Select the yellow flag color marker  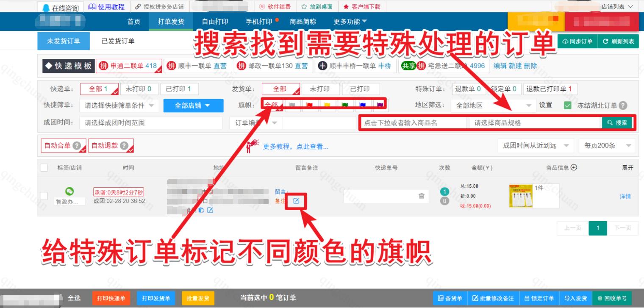tap(328, 105)
